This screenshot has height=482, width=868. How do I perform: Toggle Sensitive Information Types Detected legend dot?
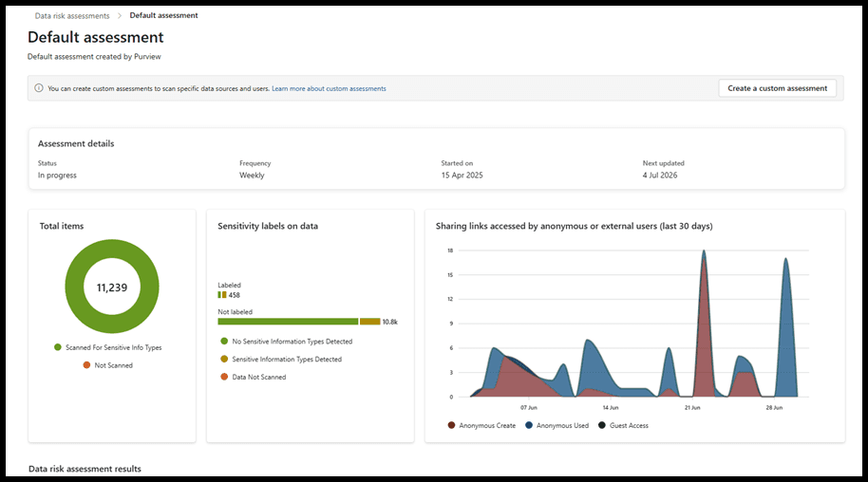tap(224, 359)
